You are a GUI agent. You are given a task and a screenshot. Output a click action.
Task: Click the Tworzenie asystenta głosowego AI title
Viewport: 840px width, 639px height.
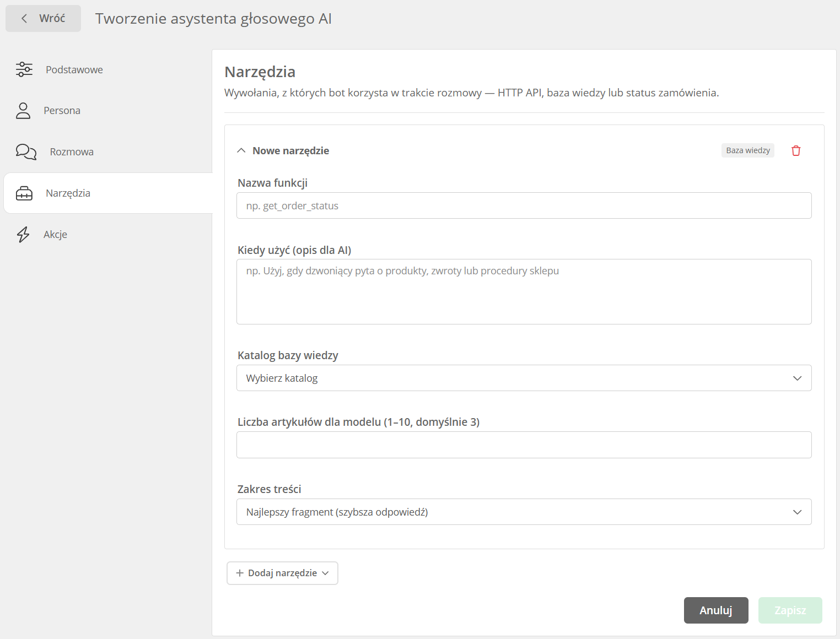click(213, 19)
